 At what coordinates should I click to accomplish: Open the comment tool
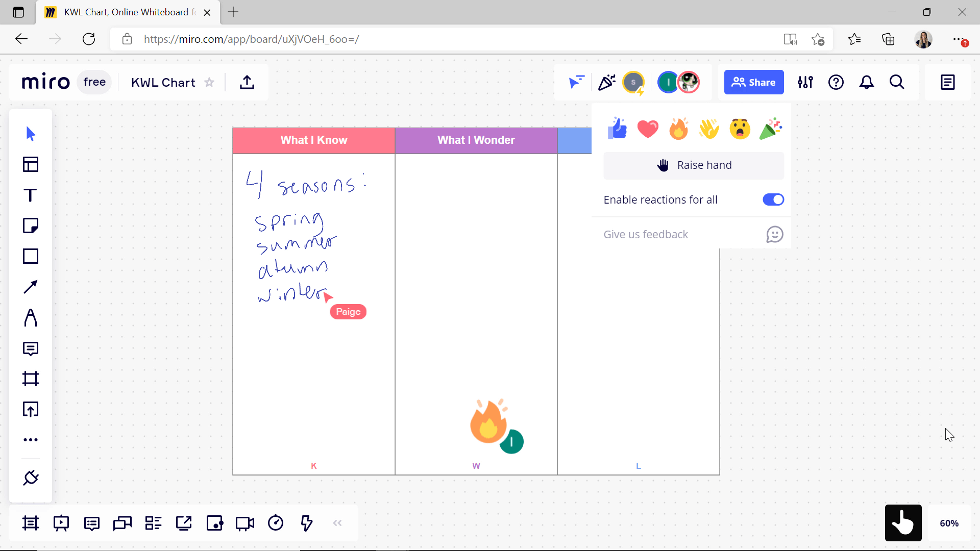pyautogui.click(x=31, y=349)
